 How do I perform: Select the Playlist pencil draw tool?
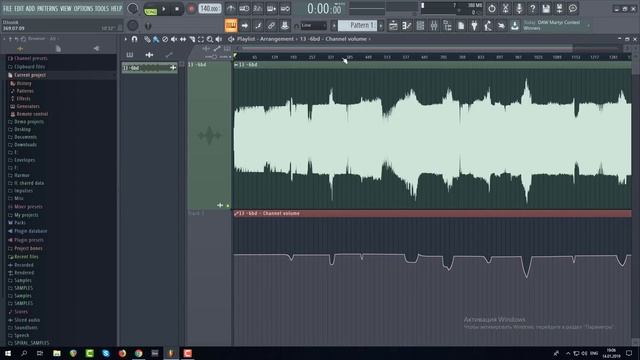click(147, 39)
